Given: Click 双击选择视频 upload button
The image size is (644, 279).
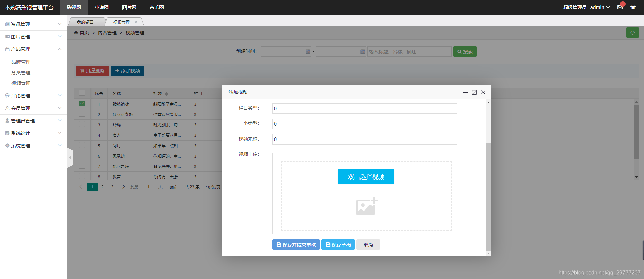Looking at the screenshot, I should tap(366, 176).
